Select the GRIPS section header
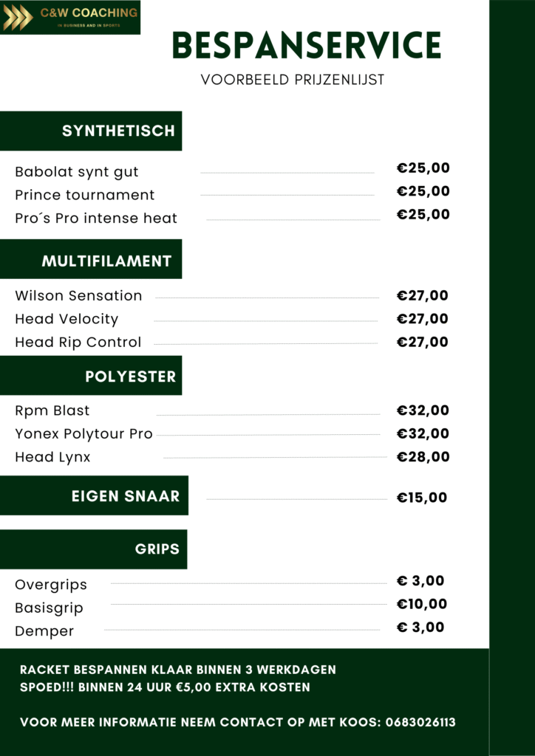 [157, 549]
